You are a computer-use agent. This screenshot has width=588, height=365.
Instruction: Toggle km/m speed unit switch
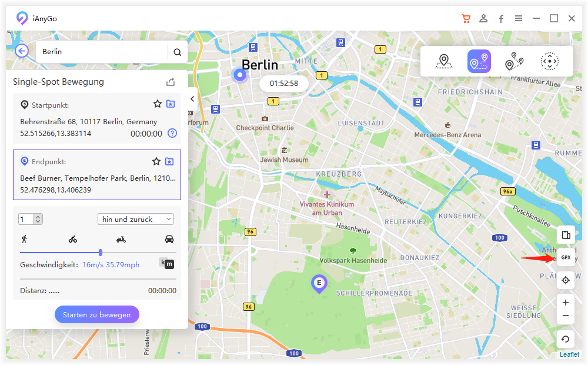(167, 263)
